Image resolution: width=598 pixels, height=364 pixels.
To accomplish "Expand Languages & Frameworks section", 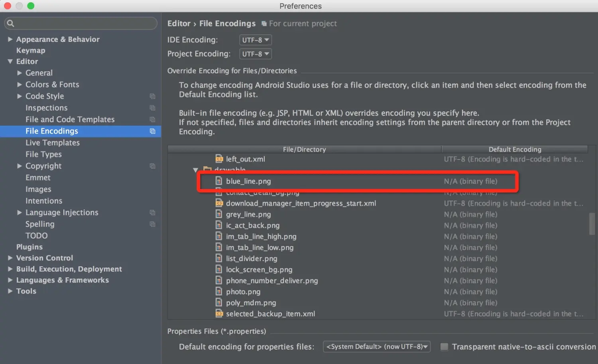I will 10,280.
